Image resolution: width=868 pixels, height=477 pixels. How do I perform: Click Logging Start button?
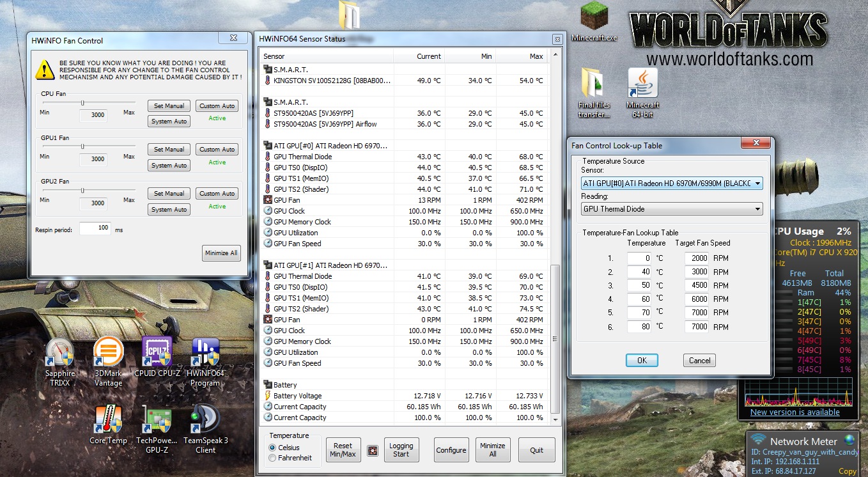point(401,450)
